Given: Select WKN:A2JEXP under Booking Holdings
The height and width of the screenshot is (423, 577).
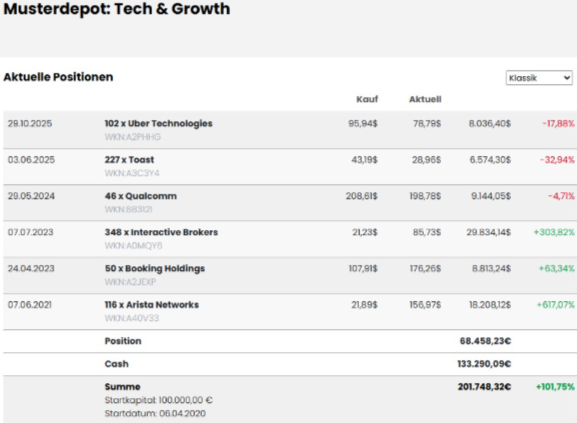Looking at the screenshot, I should click(x=130, y=282).
